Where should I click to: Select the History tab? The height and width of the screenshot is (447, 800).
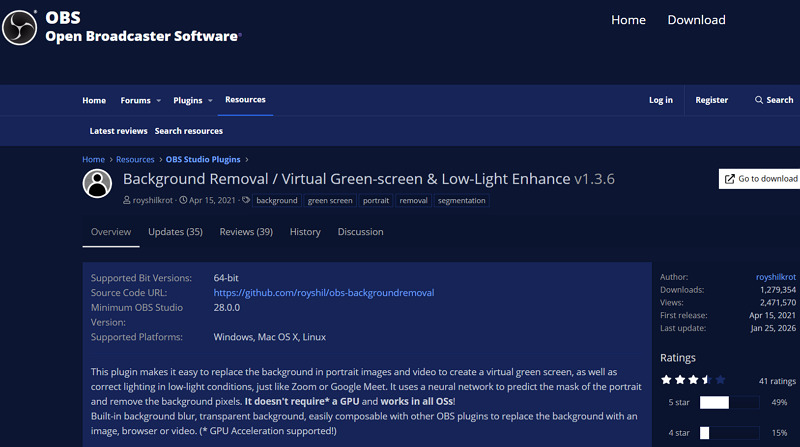[305, 232]
